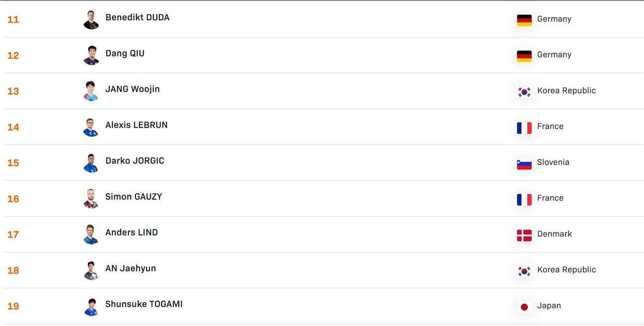The height and width of the screenshot is (326, 644).
Task: Click the Germany flag beside Benedikt Duda
Action: tap(524, 20)
